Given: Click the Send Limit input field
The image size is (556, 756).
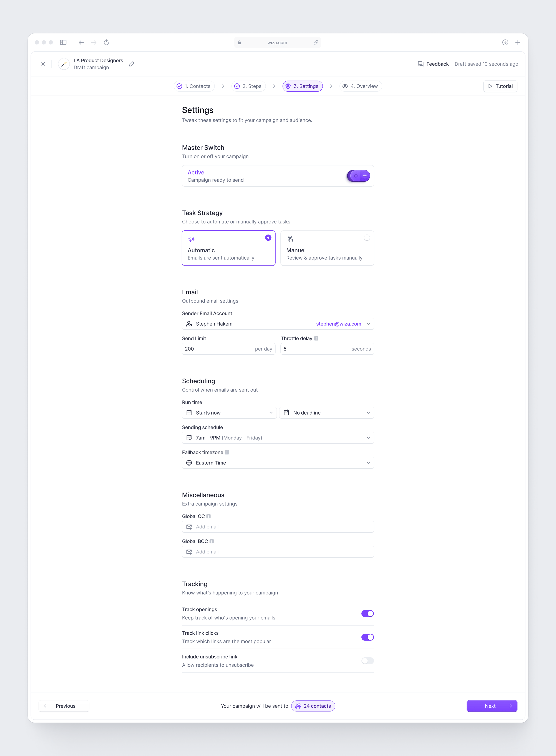Looking at the screenshot, I should [x=228, y=349].
